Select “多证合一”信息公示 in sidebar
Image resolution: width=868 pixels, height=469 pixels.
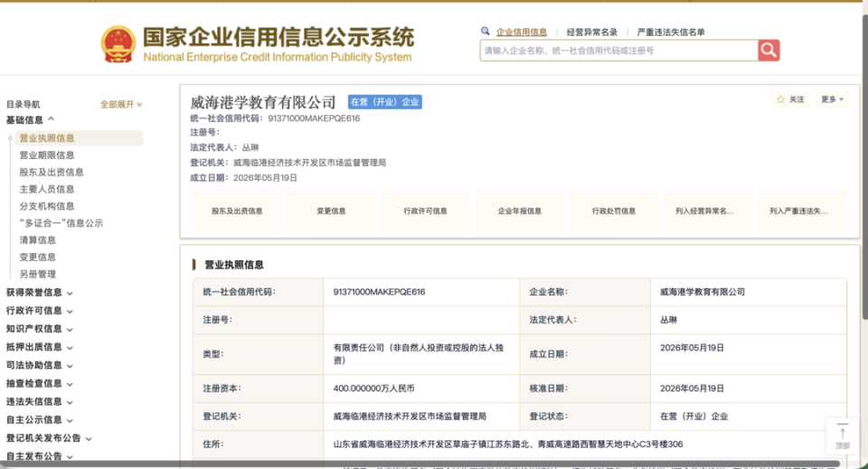(61, 223)
